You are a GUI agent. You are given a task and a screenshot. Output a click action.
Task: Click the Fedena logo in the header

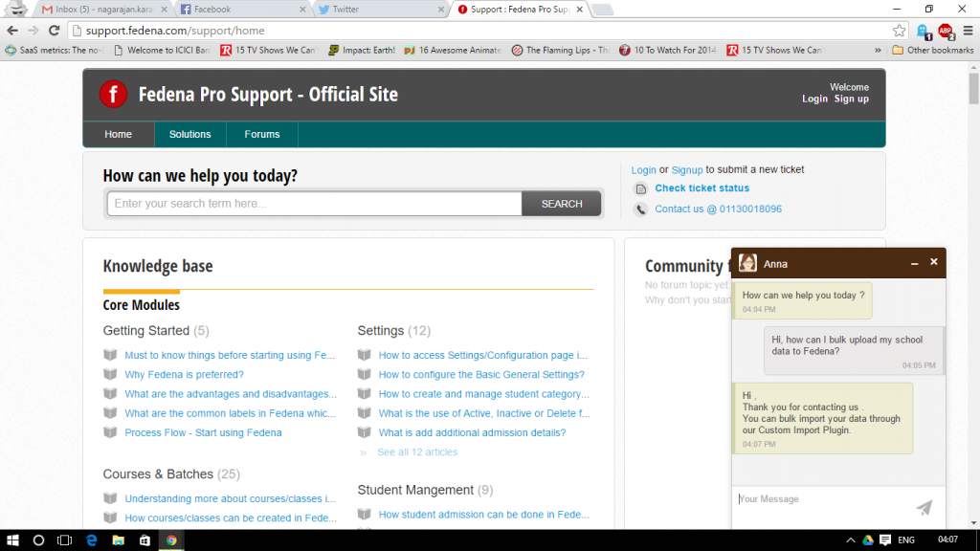[113, 94]
